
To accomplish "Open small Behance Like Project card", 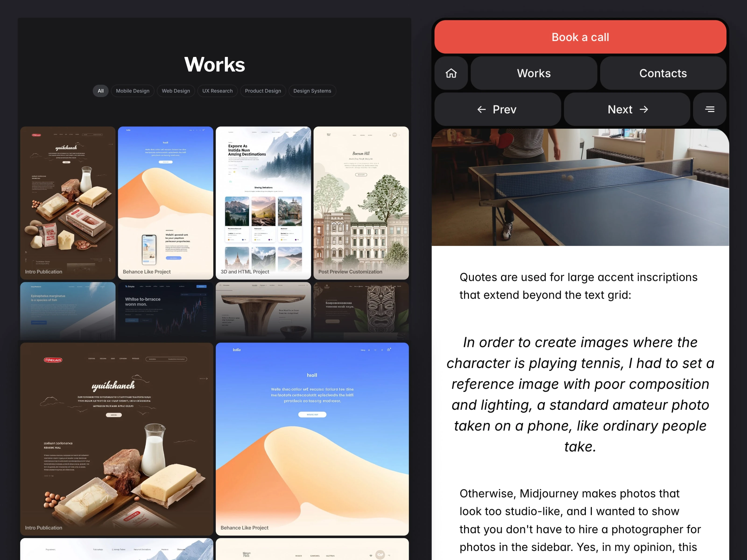I will coord(166,203).
